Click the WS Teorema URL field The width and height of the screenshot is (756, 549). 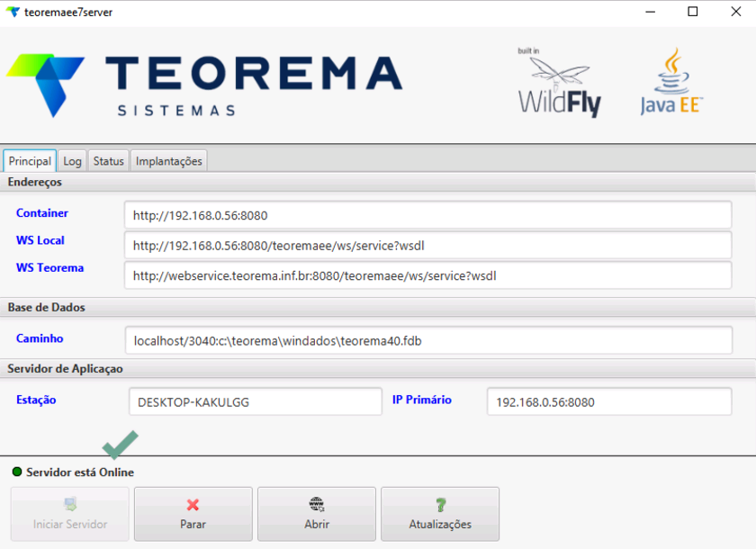pyautogui.click(x=427, y=275)
